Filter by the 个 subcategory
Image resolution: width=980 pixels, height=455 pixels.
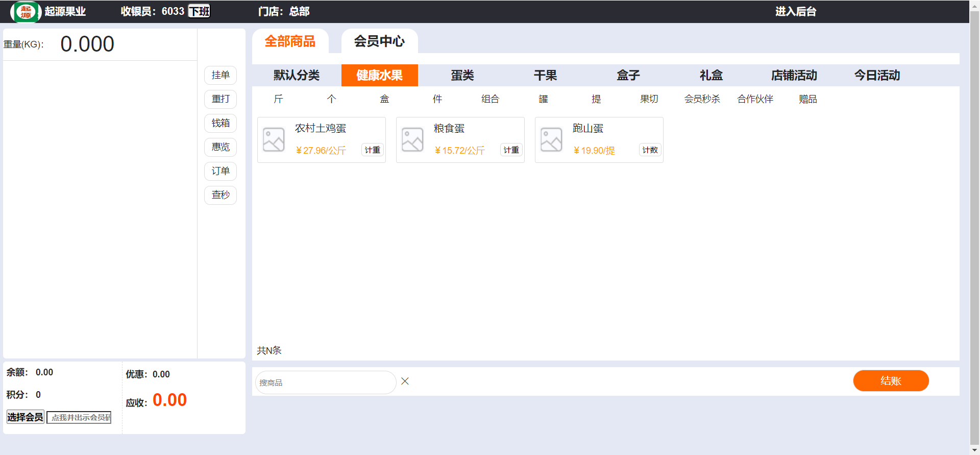(x=331, y=99)
